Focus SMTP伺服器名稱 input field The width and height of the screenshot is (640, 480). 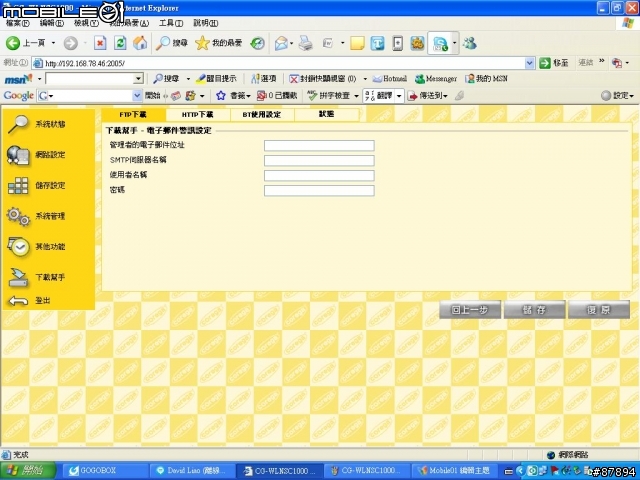click(319, 160)
